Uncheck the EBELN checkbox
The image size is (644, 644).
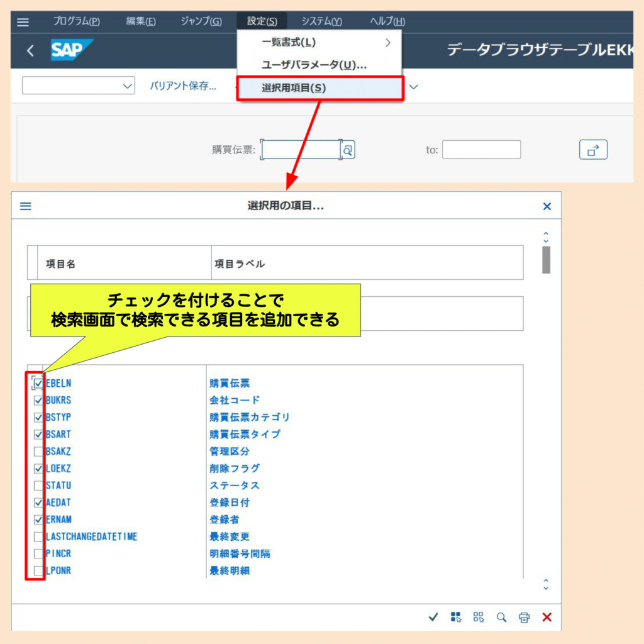pyautogui.click(x=37, y=382)
